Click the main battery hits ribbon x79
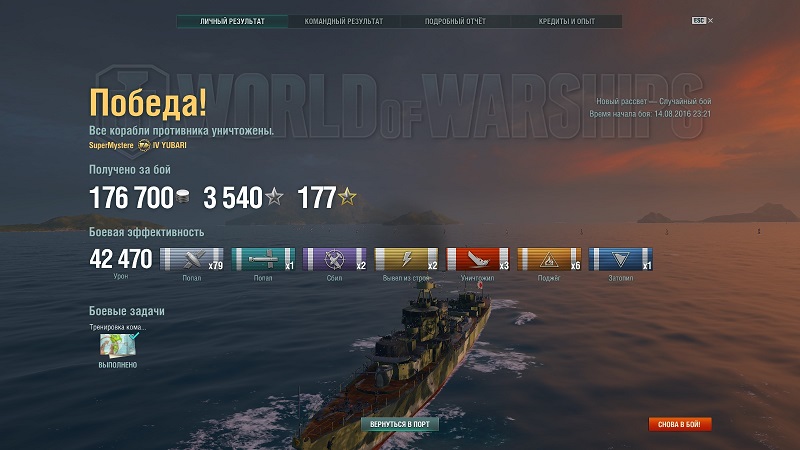This screenshot has width=800, height=450. point(191,259)
